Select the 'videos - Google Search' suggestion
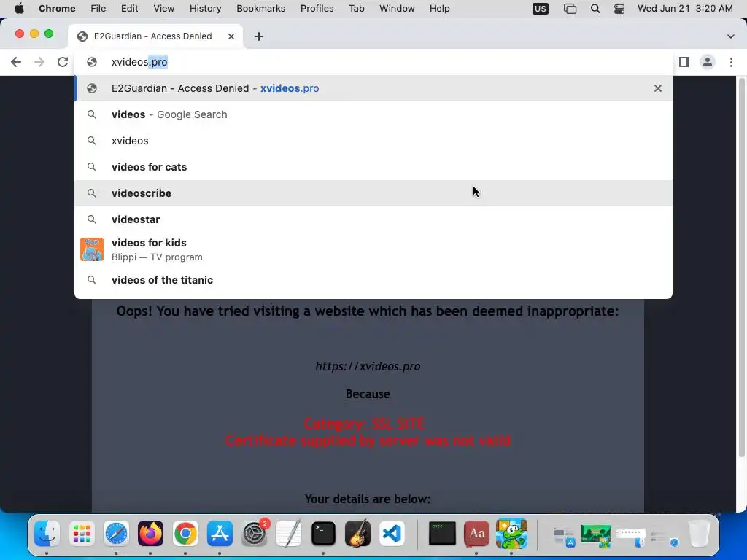This screenshot has height=560, width=747. click(373, 114)
